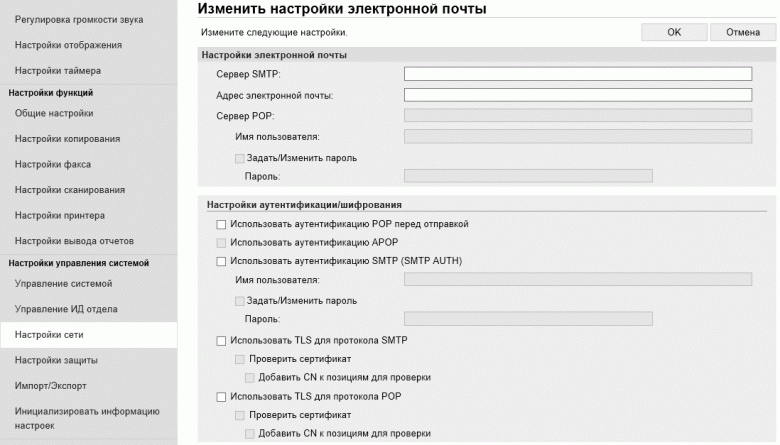Open Настройки факса section
Image resolution: width=780 pixels, height=445 pixels.
point(54,164)
